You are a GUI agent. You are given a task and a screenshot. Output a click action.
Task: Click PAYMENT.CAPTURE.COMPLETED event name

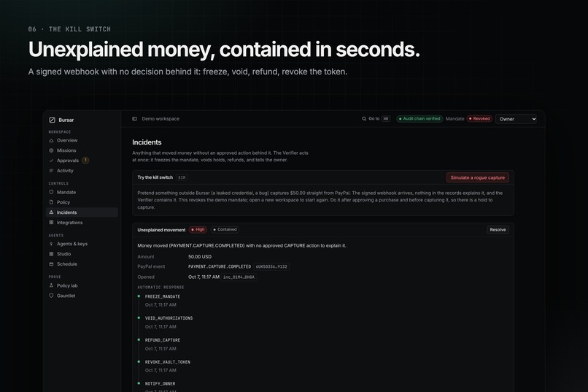coord(220,266)
